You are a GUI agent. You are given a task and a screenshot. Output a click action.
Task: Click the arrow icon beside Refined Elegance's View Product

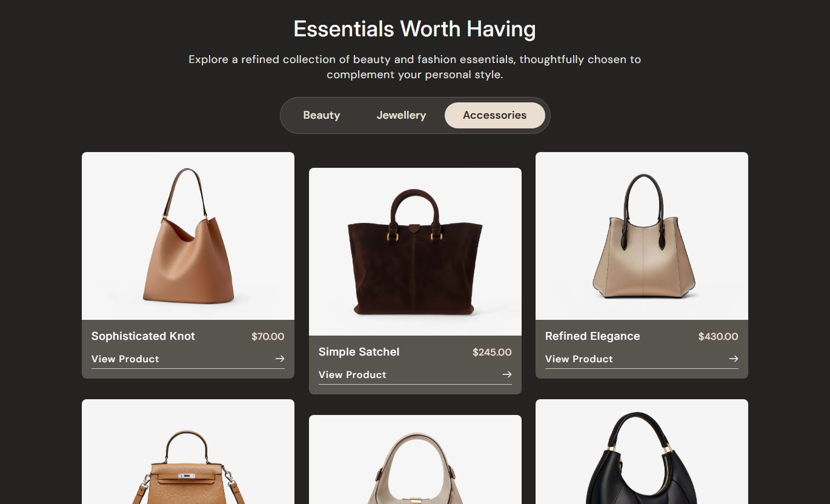point(734,359)
